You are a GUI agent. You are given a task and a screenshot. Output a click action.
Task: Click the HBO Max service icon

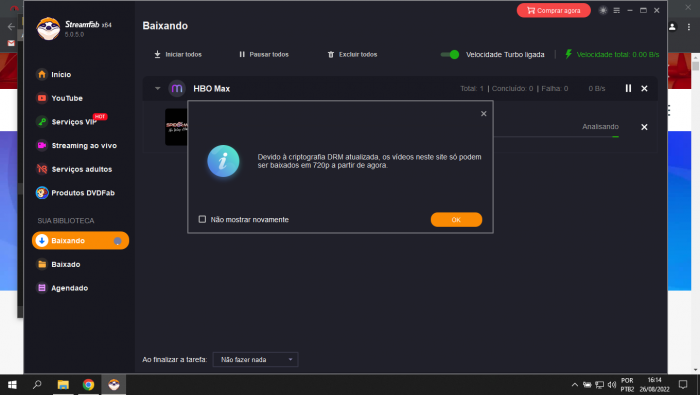tap(177, 88)
